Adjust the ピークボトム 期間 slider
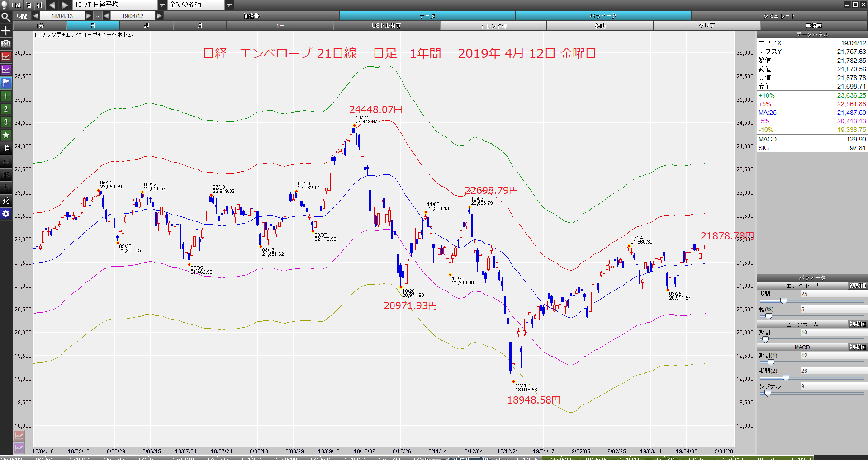The width and height of the screenshot is (868, 460). [765, 339]
